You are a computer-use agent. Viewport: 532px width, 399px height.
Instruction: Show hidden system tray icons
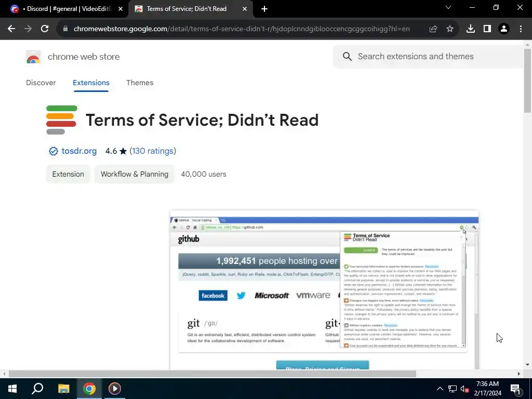440,389
